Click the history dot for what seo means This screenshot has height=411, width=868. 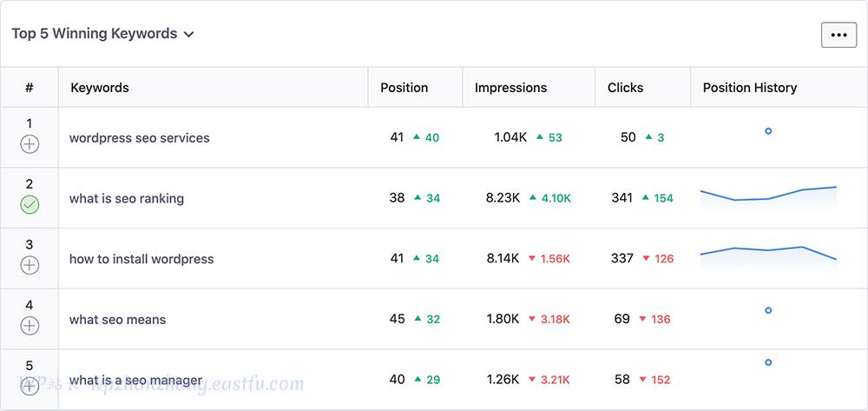pos(768,310)
